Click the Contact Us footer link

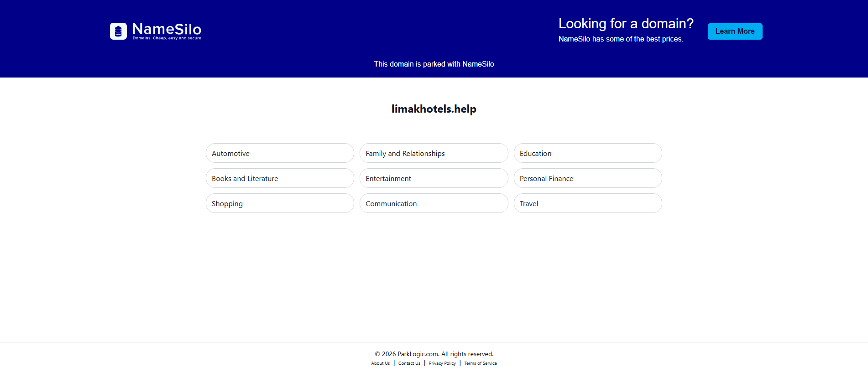[409, 363]
